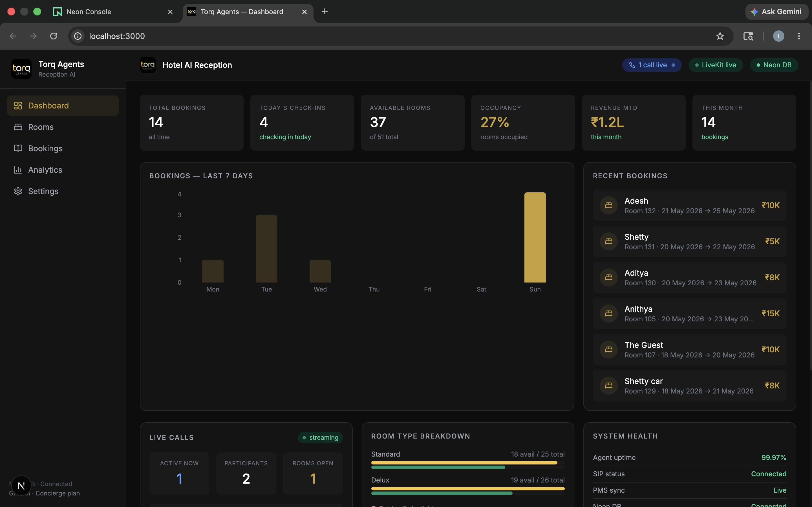The width and height of the screenshot is (812, 507).
Task: Click the bed icon beside Adesh booking
Action: click(608, 205)
